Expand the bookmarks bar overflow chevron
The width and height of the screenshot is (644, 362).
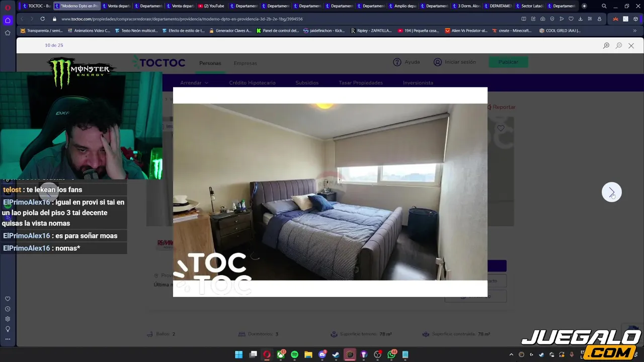(634, 31)
